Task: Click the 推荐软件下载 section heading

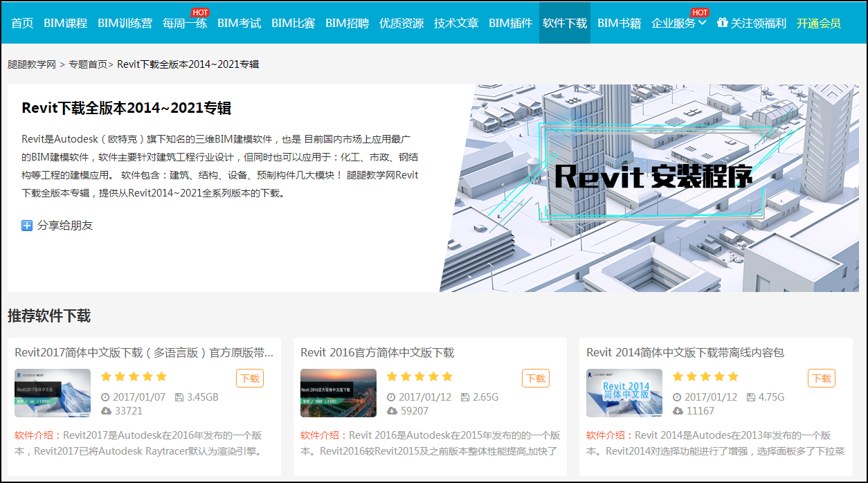Action: pyautogui.click(x=49, y=316)
